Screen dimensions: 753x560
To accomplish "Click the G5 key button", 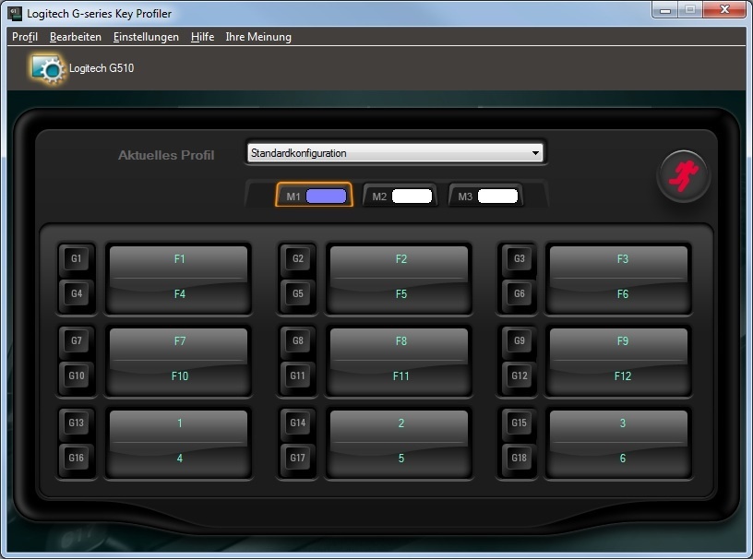I will (x=298, y=293).
